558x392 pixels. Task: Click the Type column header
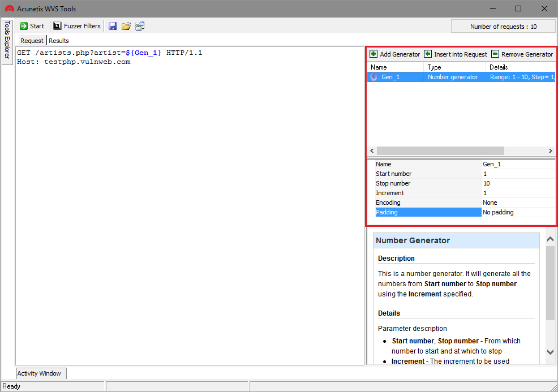(x=454, y=67)
